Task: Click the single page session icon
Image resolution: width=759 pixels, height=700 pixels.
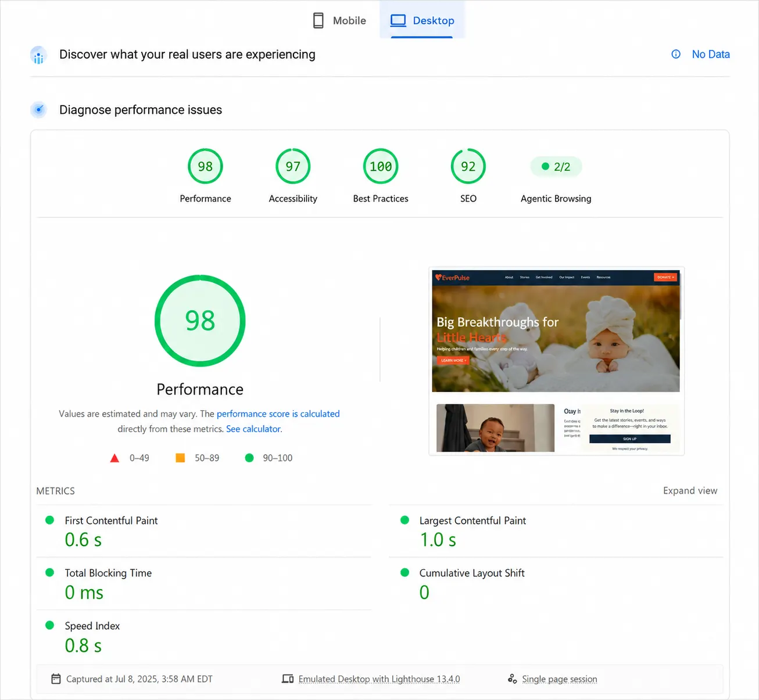Action: [x=512, y=679]
